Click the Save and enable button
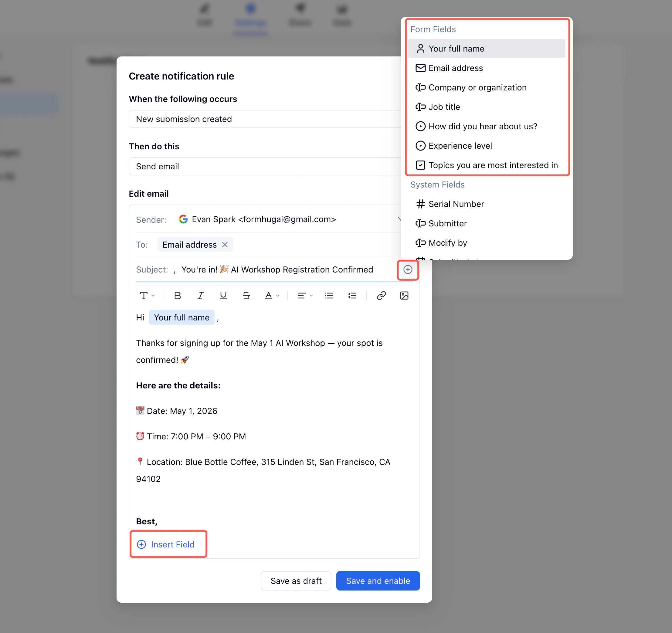This screenshot has width=672, height=633. (378, 581)
